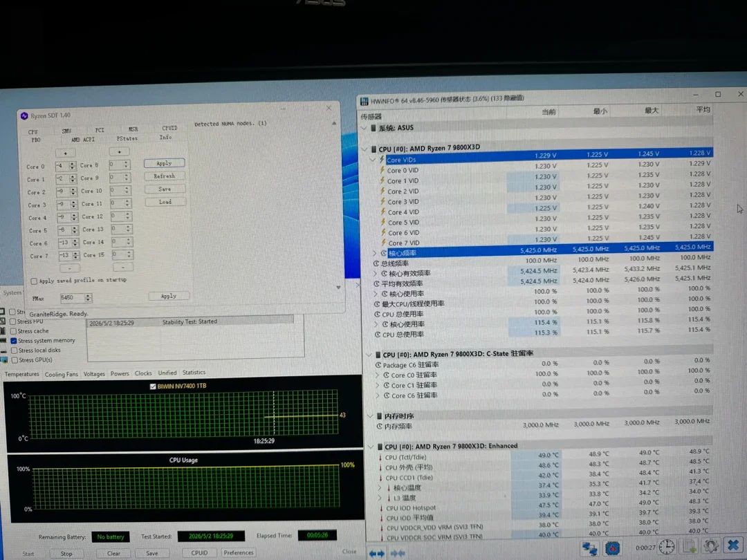Close sensors with the blue X icon
Viewport: 747px width, 560px height.
coord(732,545)
